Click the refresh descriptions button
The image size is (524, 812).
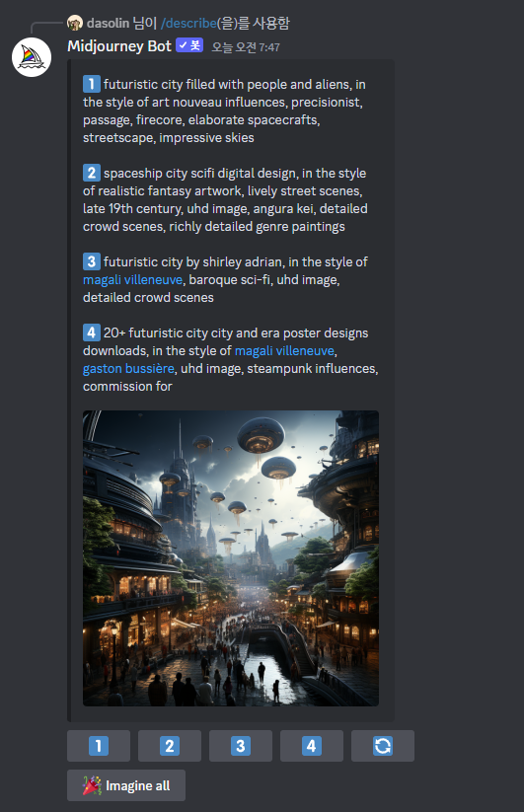(383, 746)
